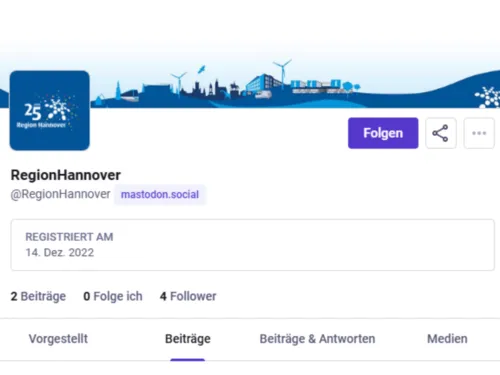Open the Vorgestellt tab

click(58, 339)
